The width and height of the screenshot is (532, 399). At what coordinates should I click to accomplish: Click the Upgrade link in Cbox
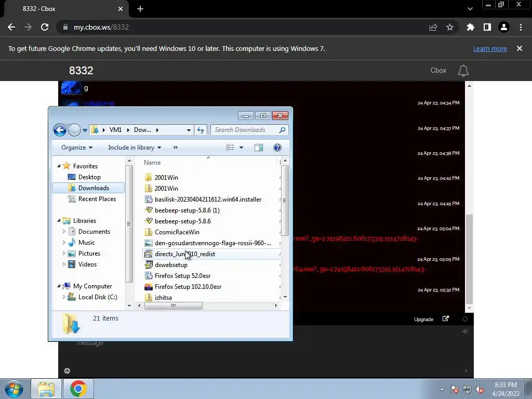[423, 320]
